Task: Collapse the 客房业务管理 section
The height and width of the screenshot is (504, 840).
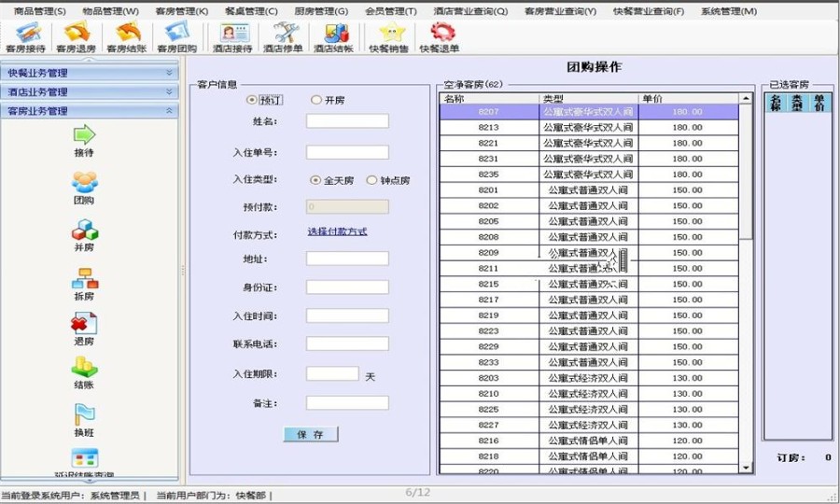Action: coord(169,111)
